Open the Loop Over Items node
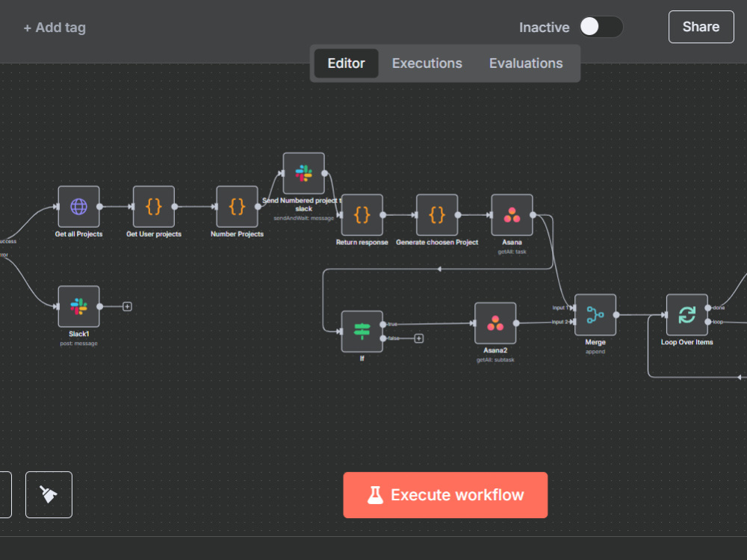747x560 pixels. coord(686,315)
